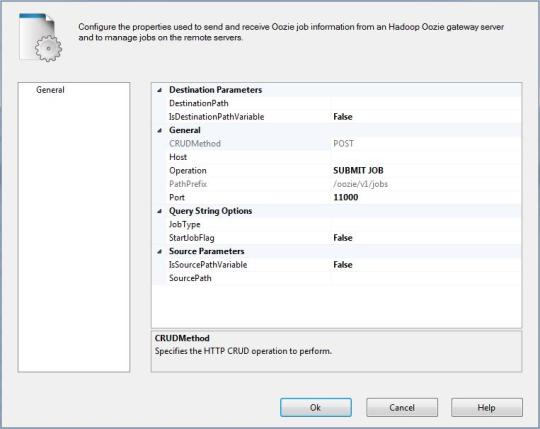Viewport: 540px width, 429px height.
Task: Click the Ok button
Action: (316, 408)
